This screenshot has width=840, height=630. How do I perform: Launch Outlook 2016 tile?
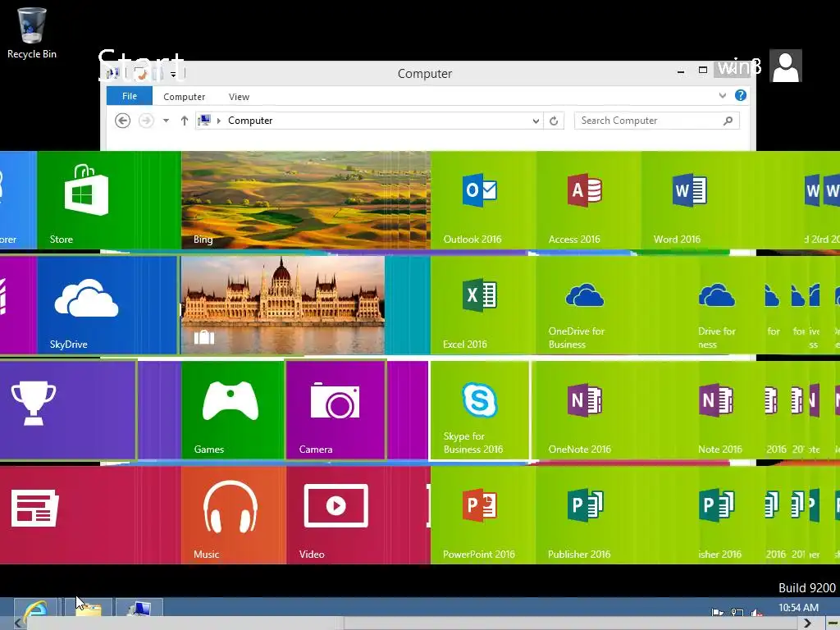click(x=483, y=200)
